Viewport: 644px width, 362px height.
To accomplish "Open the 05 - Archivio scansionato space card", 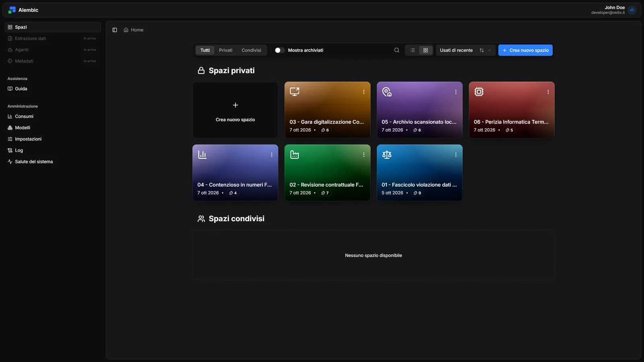I will coord(419,110).
